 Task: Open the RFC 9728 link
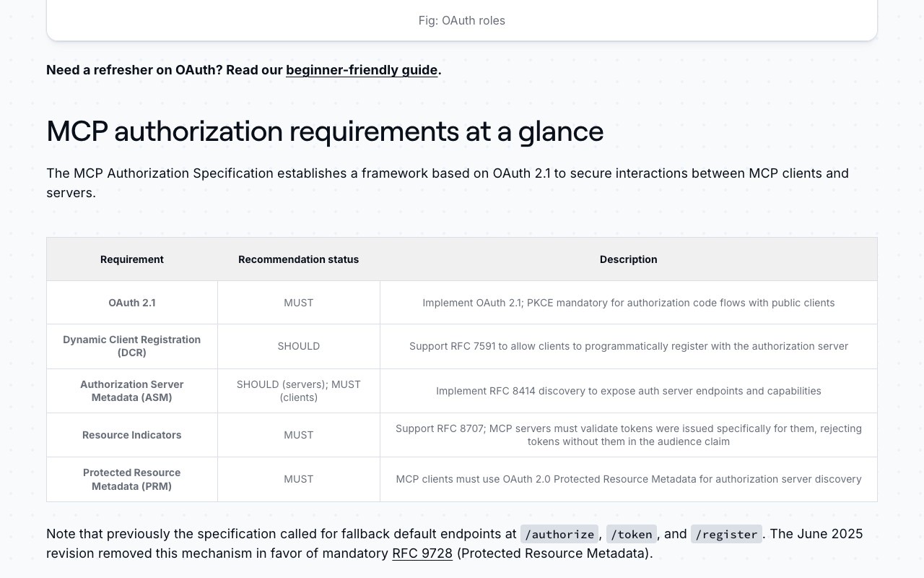click(422, 553)
